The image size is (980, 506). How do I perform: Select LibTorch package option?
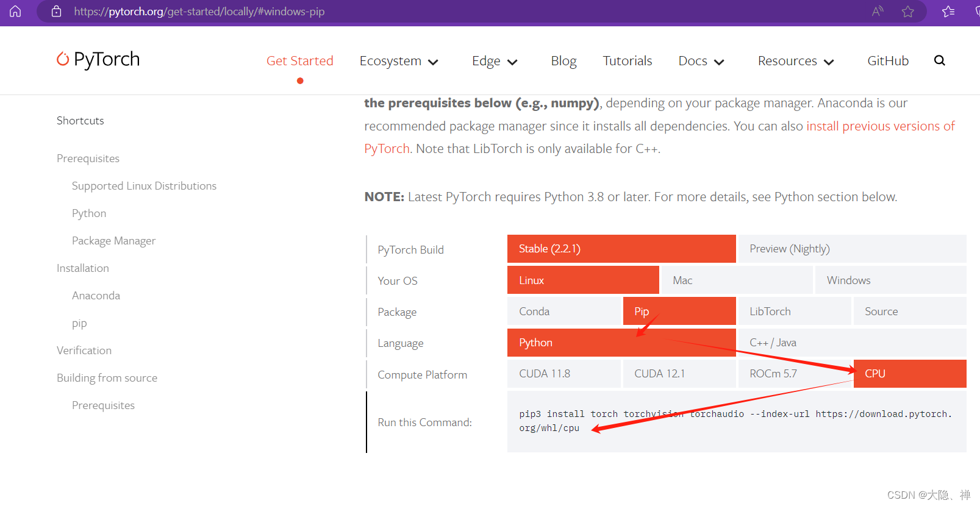click(795, 311)
